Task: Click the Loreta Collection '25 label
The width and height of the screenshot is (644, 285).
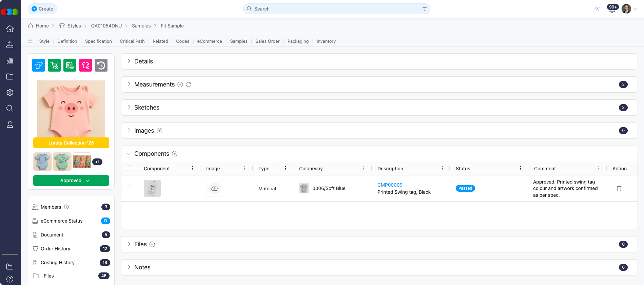Action: pos(71,143)
